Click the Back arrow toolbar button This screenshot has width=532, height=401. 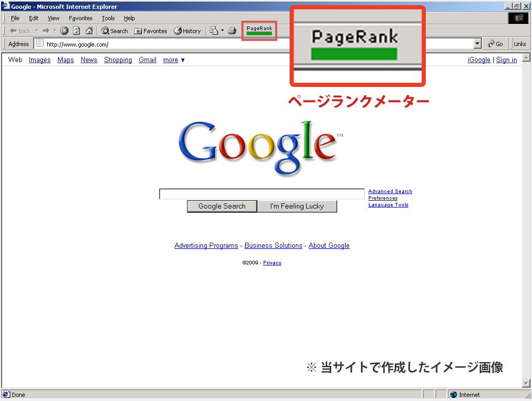[20, 31]
